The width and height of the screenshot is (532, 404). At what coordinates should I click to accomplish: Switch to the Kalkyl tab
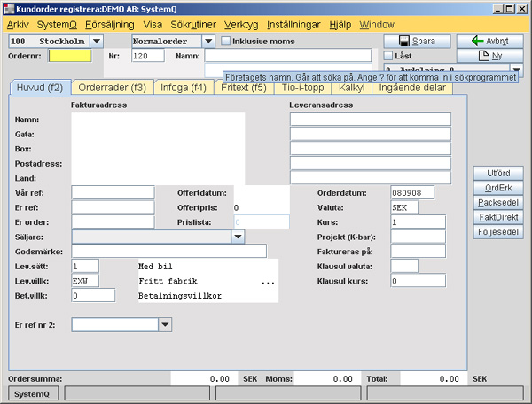(351, 89)
